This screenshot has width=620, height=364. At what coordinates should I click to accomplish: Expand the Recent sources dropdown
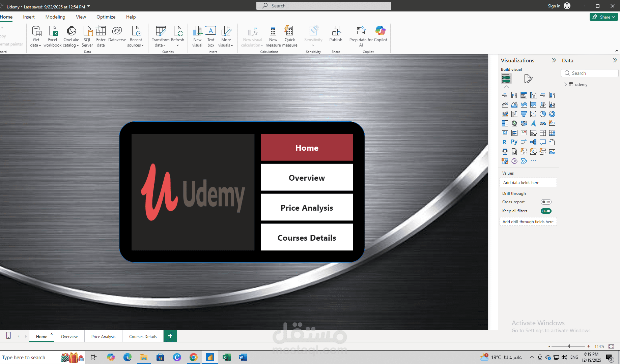[x=136, y=36]
